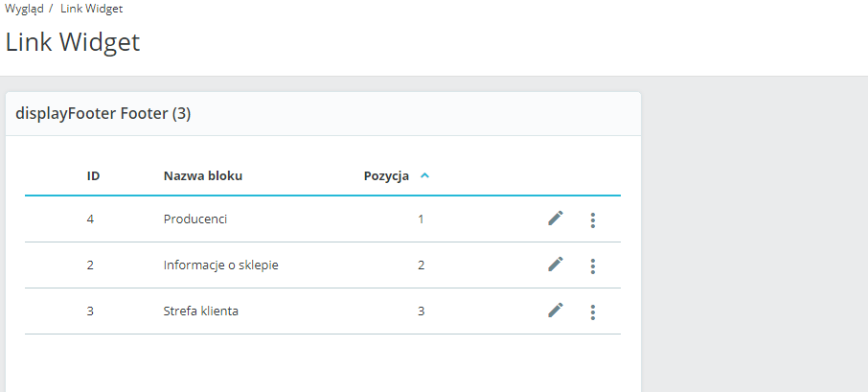Expand more options for Strefa klienta
This screenshot has width=868, height=392.
[x=593, y=311]
